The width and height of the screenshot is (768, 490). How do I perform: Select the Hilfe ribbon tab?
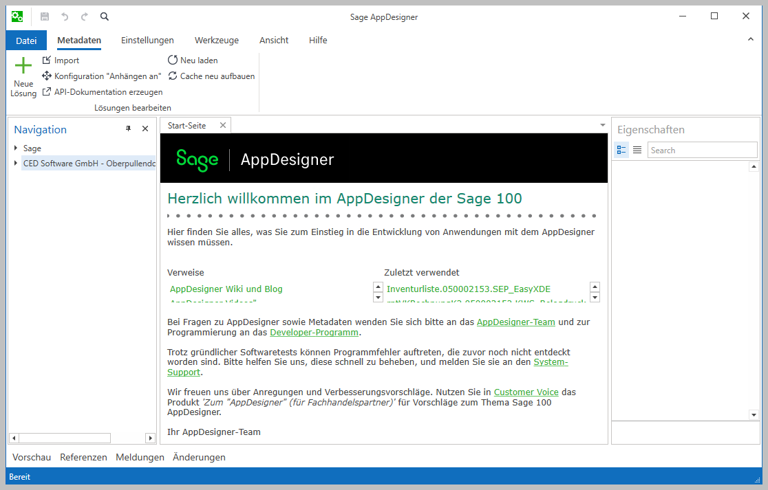point(318,40)
